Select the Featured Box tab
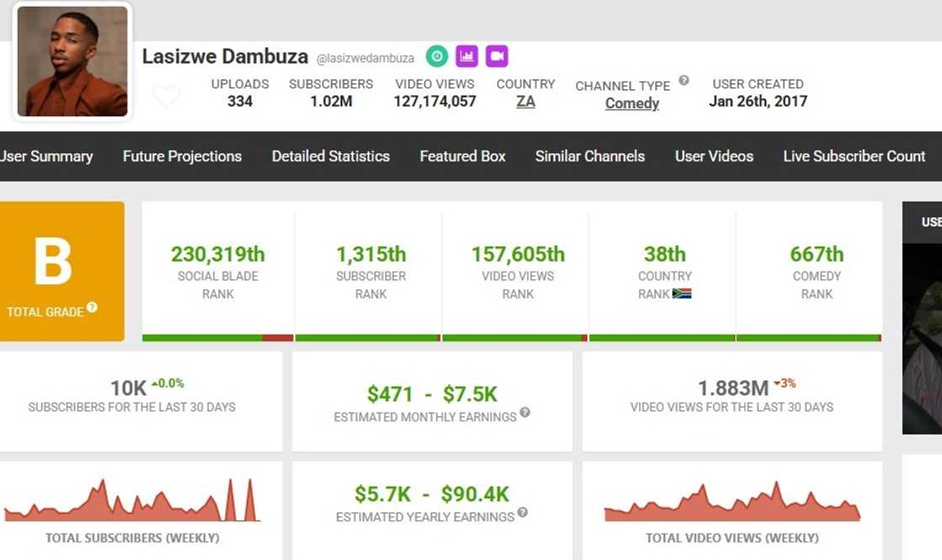The image size is (942, 560). pyautogui.click(x=463, y=156)
